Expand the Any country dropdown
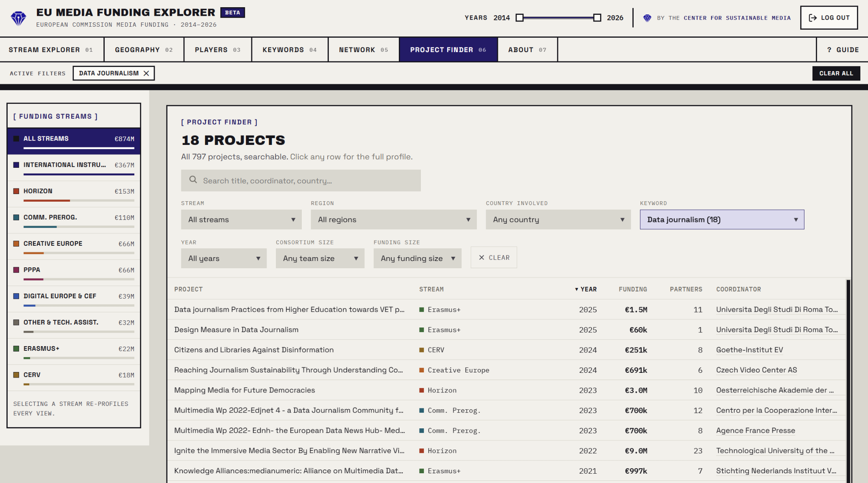Screen dimensions: 868x483 [x=558, y=219]
